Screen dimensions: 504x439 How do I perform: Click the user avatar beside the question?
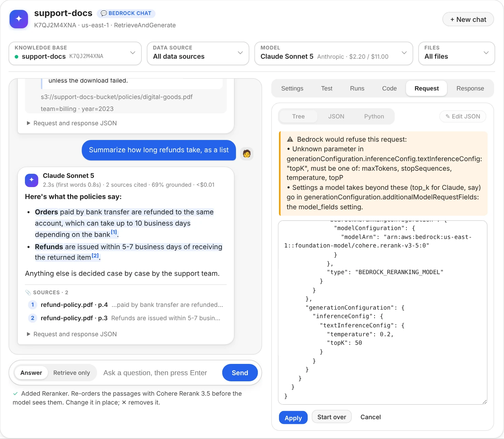tap(247, 154)
